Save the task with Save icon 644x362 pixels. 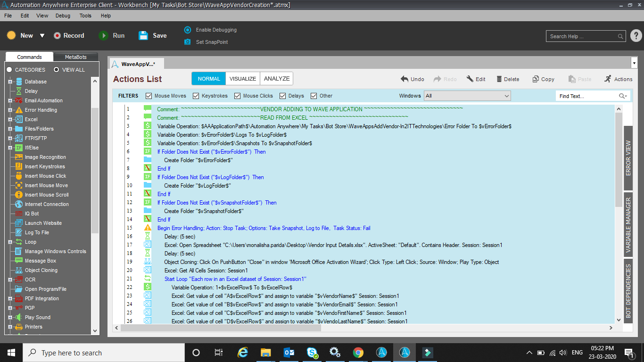point(143,35)
